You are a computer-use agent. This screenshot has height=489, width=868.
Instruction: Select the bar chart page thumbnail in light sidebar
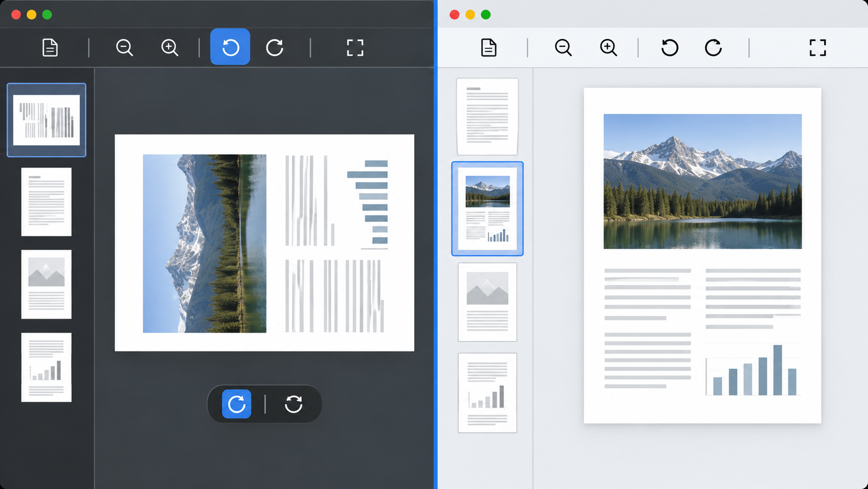(487, 393)
